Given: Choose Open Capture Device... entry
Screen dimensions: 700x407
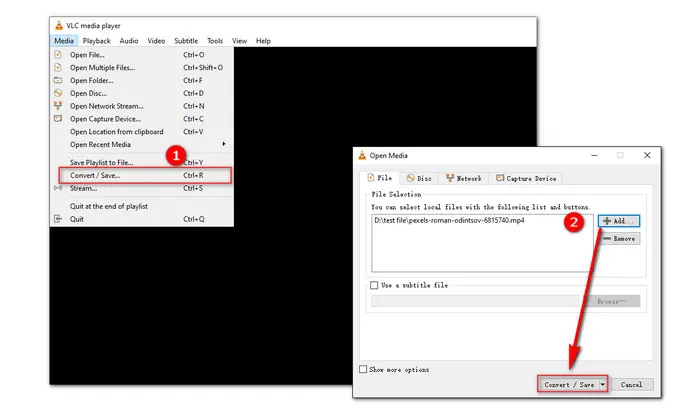Looking at the screenshot, I should click(142, 119).
